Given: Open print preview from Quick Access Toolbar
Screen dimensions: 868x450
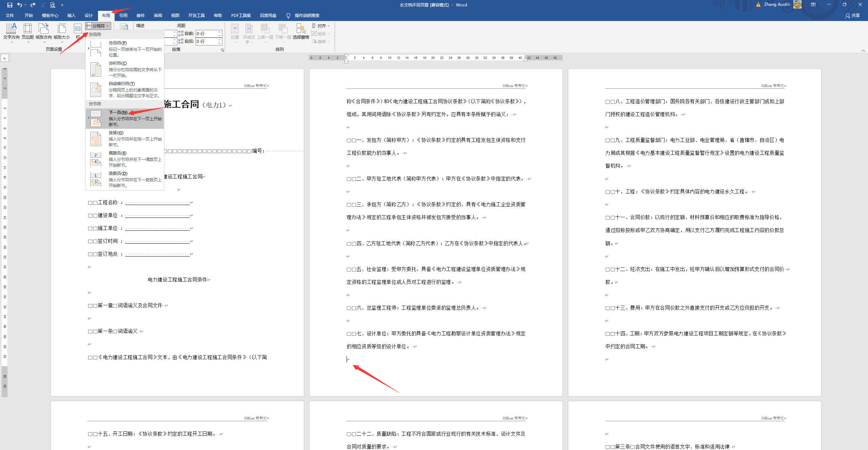Looking at the screenshot, I should click(x=53, y=5).
